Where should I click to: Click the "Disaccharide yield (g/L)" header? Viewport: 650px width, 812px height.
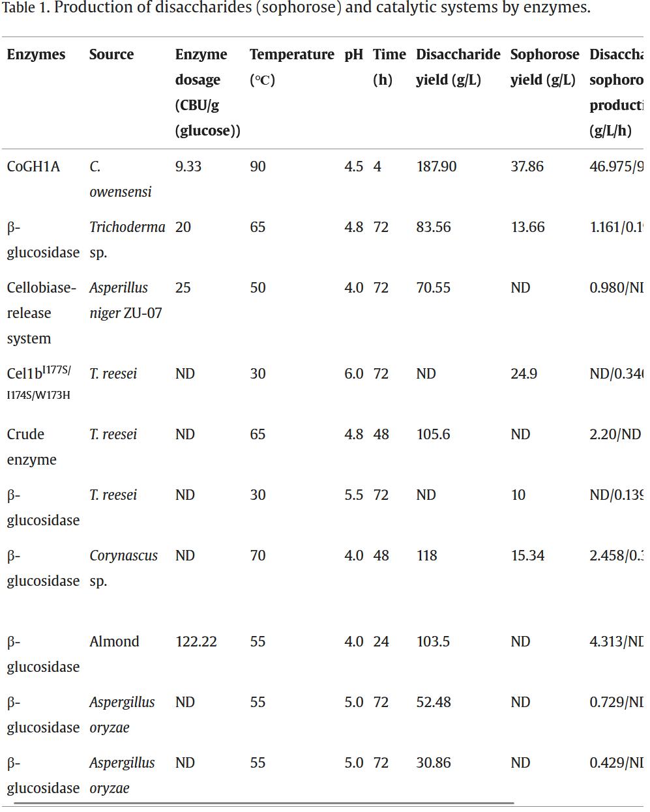click(458, 66)
